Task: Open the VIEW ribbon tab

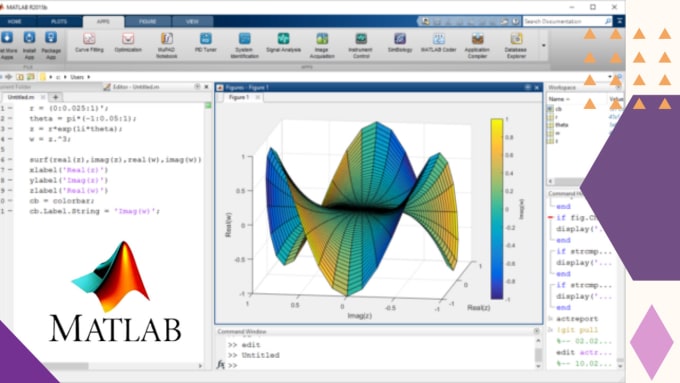Action: 192,21
